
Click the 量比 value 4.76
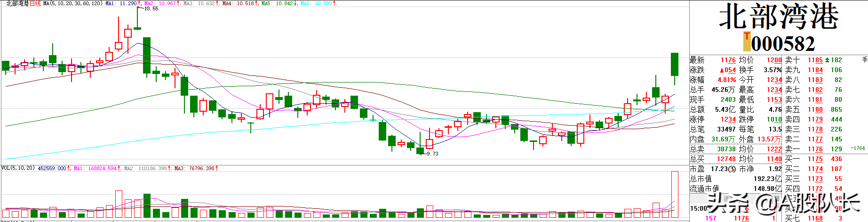point(775,109)
